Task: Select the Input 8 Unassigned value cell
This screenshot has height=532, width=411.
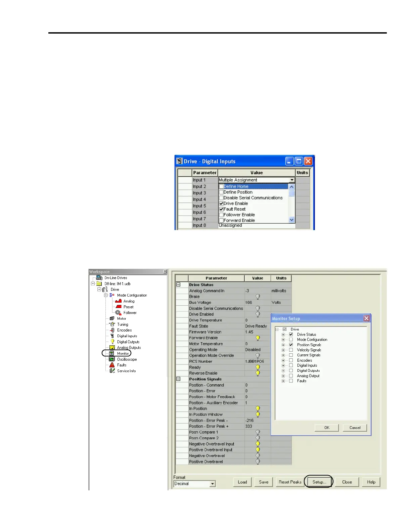Action: 257,225
